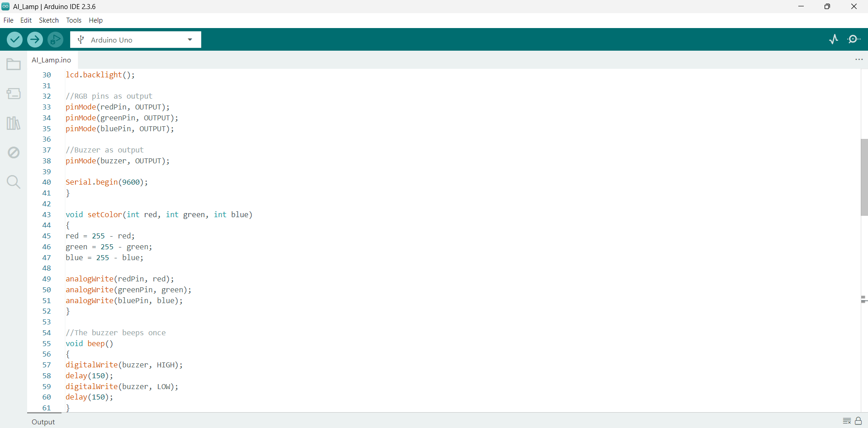Click the Arduino IDE app logo in the title bar
868x428 pixels.
pos(5,6)
